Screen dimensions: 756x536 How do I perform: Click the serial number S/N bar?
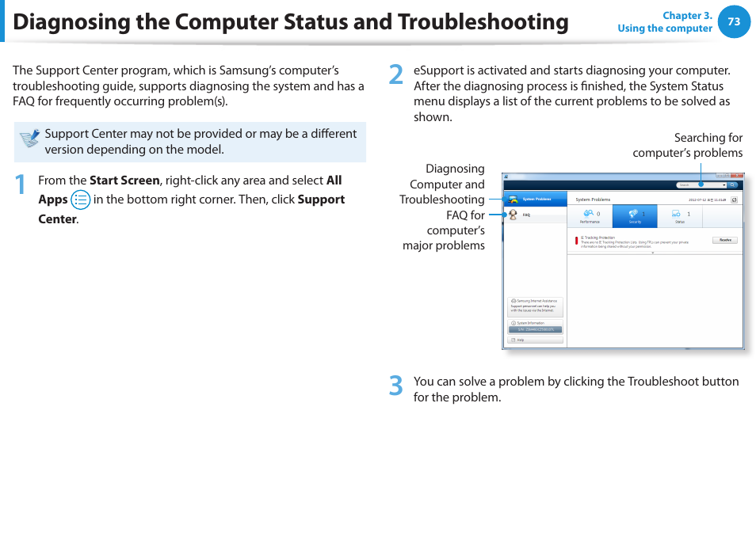(x=535, y=330)
